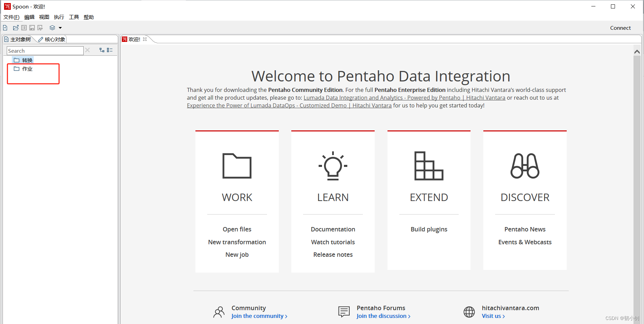
Task: Select the 转换 folder in tree
Action: [23, 60]
